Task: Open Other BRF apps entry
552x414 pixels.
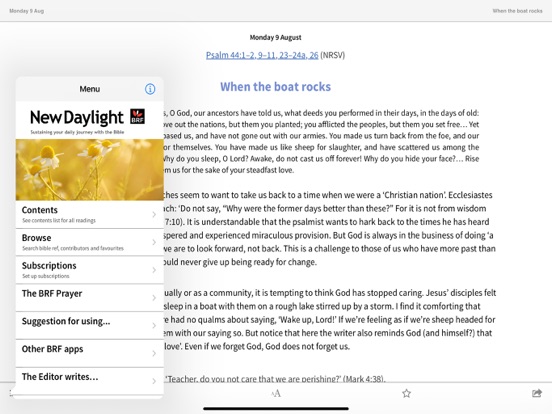Action: (90, 353)
